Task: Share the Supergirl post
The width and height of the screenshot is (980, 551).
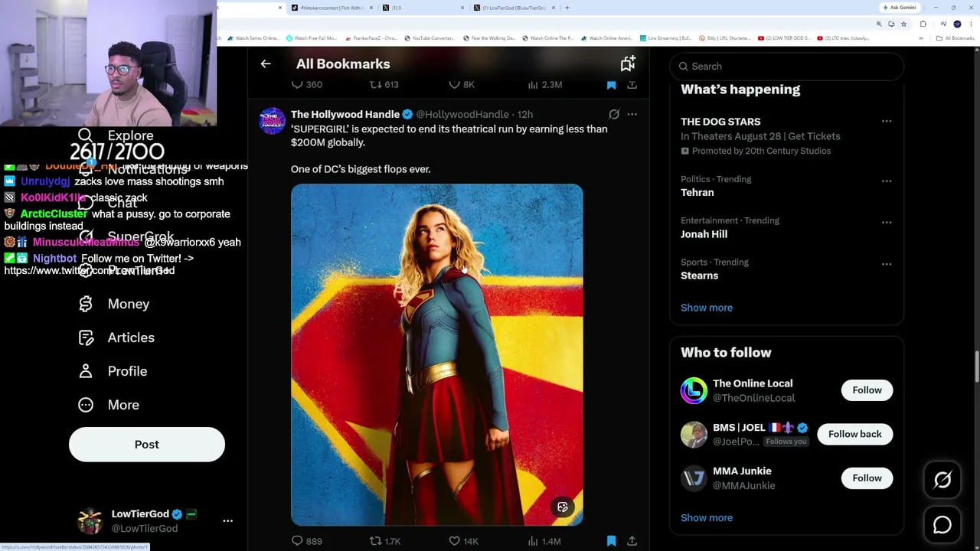Action: click(x=632, y=541)
